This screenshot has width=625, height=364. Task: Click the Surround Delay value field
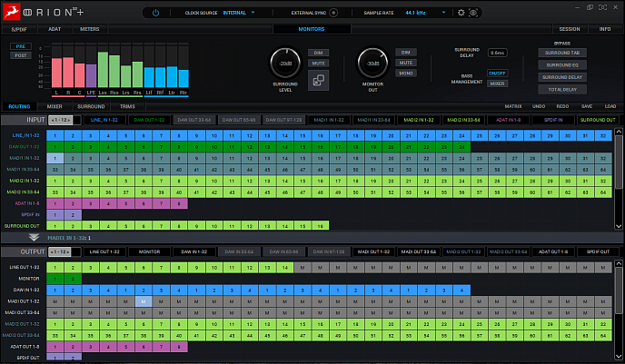pos(498,53)
